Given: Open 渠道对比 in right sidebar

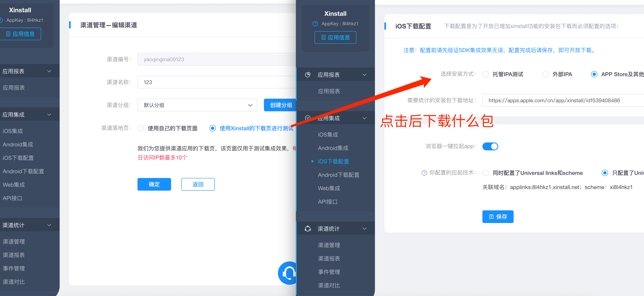Looking at the screenshot, I should tap(329, 286).
